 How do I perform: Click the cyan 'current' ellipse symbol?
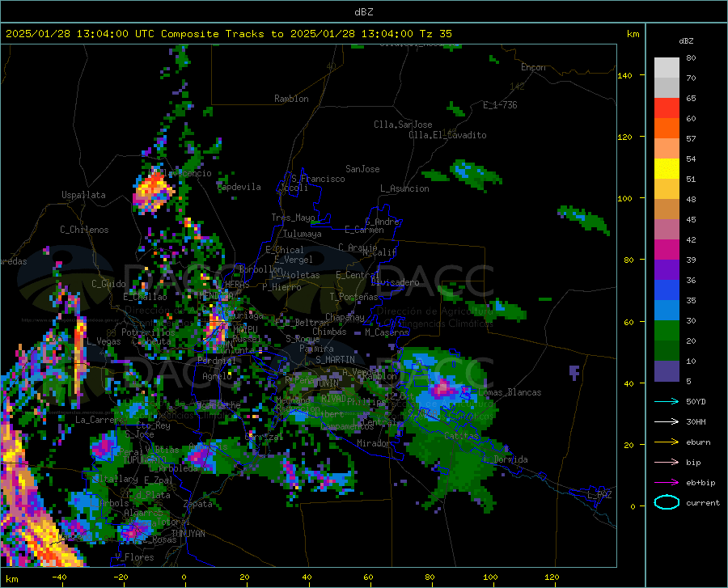667,502
